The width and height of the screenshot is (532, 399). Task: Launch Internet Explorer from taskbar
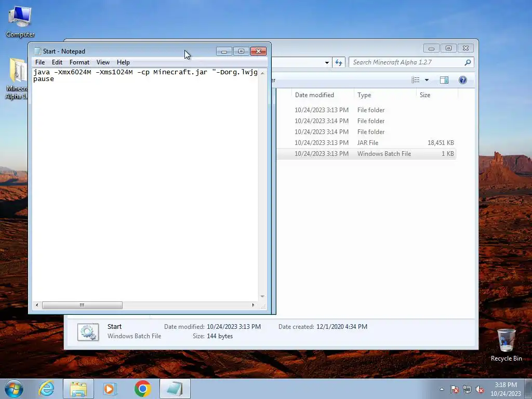(46, 389)
